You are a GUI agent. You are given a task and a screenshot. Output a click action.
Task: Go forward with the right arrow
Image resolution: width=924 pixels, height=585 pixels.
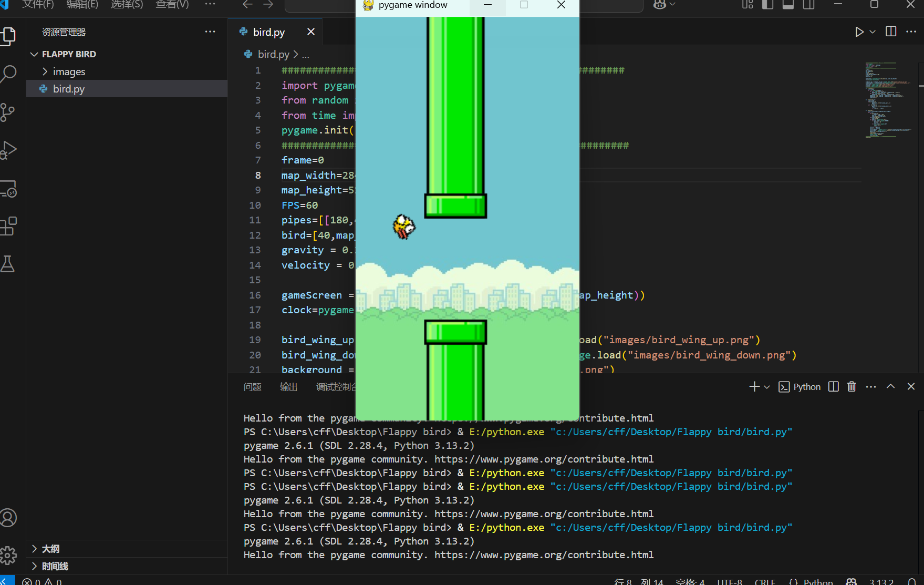[x=268, y=5]
